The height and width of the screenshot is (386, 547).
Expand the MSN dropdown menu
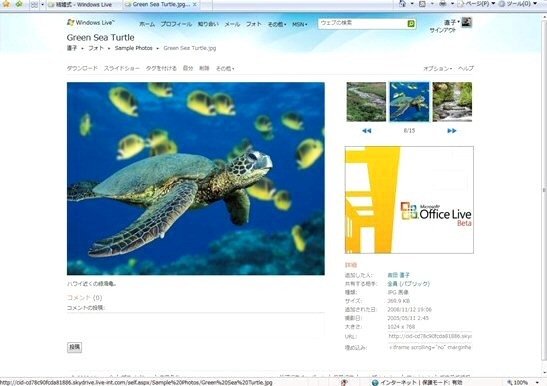click(x=300, y=24)
